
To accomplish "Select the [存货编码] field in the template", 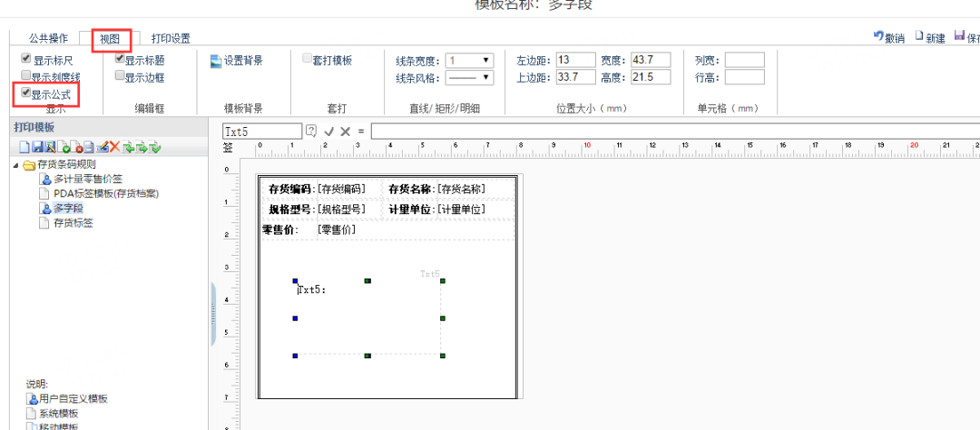I will 341,189.
